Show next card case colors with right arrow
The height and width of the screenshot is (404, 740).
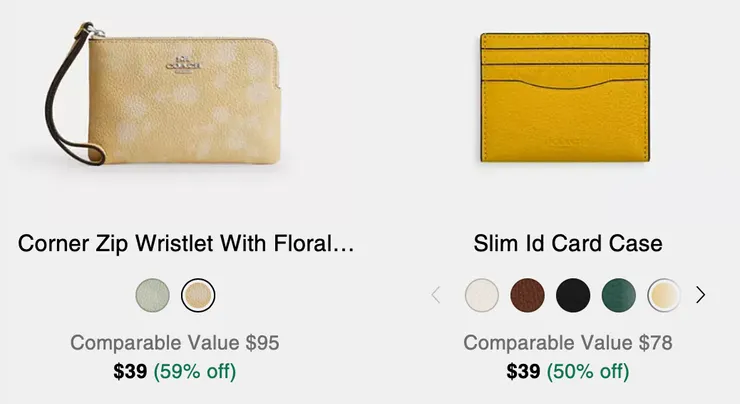click(x=700, y=295)
